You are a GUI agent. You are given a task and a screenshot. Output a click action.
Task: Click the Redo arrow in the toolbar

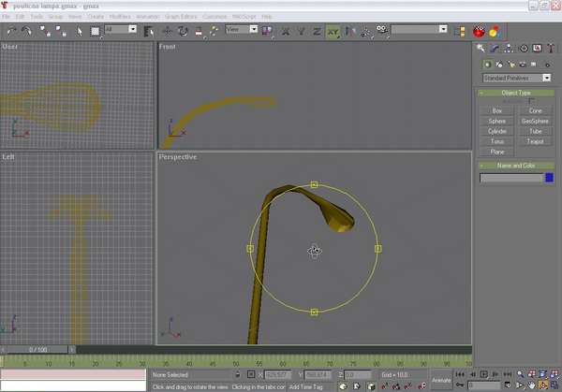pos(27,31)
